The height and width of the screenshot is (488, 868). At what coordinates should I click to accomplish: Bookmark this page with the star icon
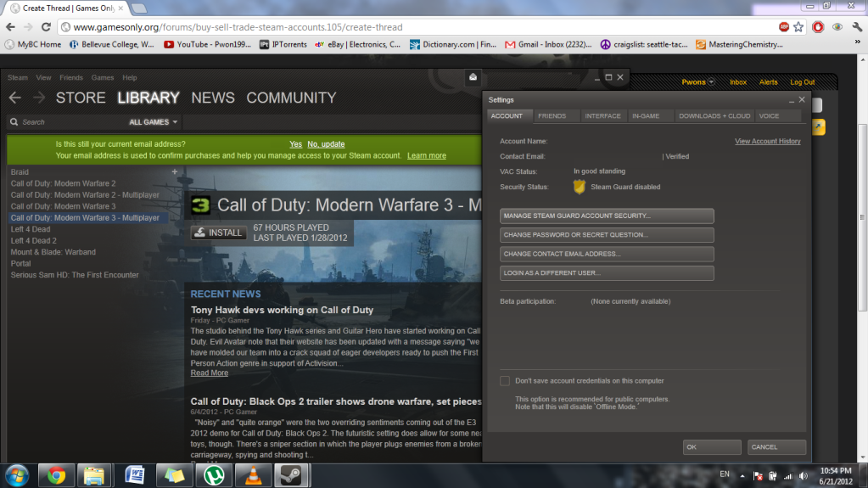[x=798, y=26]
